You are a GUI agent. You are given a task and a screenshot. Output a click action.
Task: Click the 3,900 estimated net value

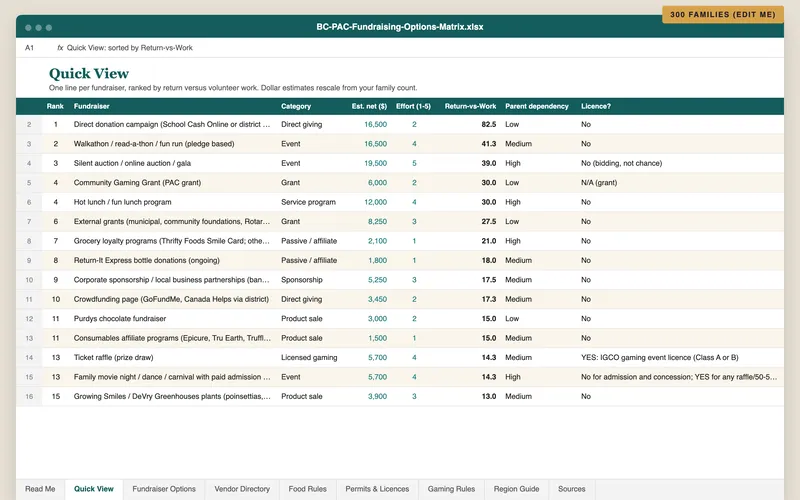378,396
